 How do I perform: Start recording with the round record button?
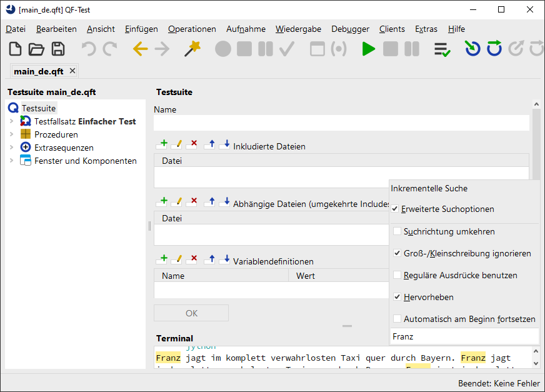pos(222,49)
